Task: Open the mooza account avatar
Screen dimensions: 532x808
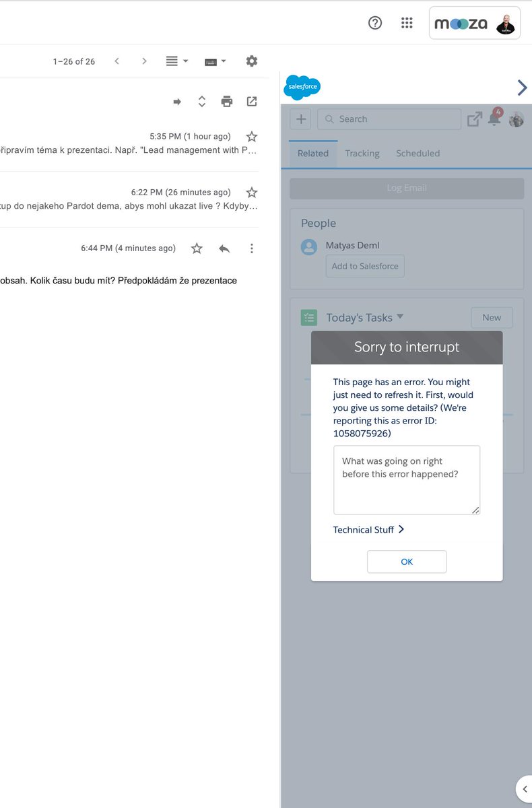Action: [506, 24]
